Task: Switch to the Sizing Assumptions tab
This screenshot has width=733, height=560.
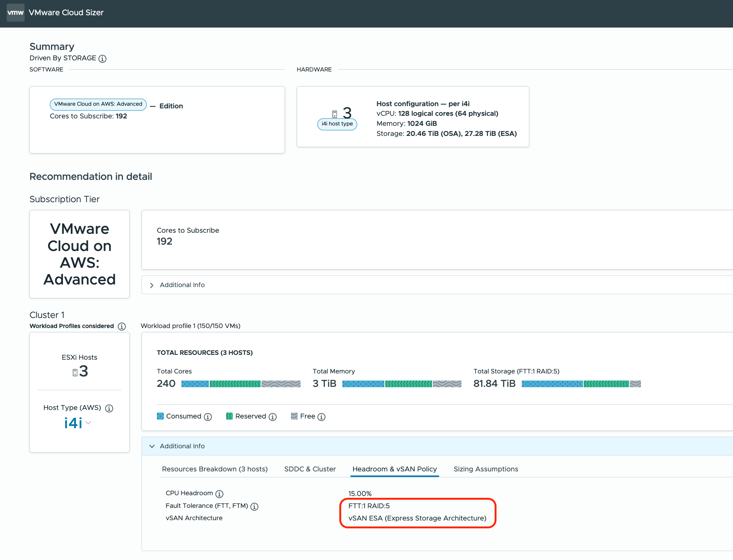Action: [x=486, y=469]
